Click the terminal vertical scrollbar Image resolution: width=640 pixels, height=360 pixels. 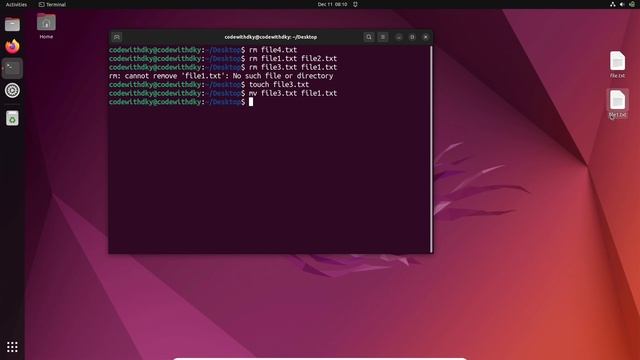[431, 149]
